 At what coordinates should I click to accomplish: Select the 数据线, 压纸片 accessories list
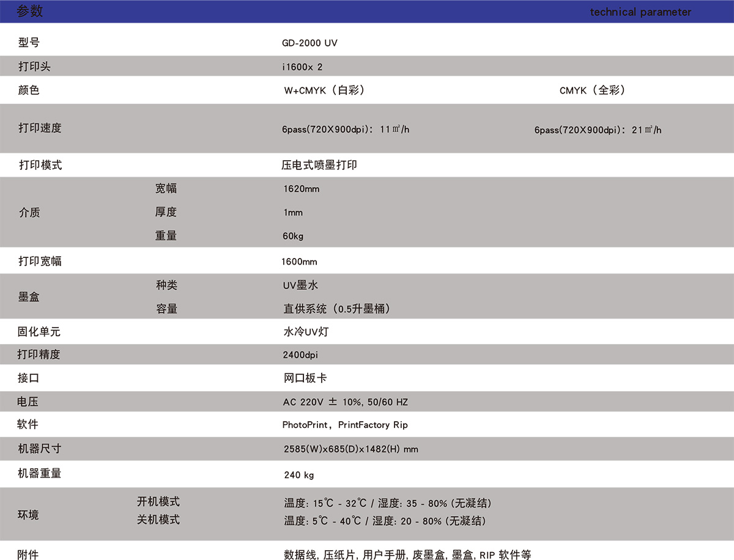coord(407,555)
